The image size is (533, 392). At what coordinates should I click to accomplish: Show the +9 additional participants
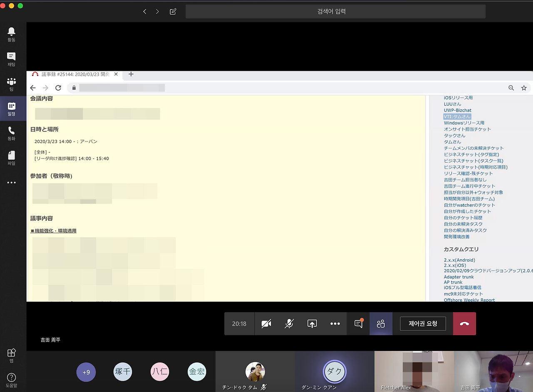86,372
